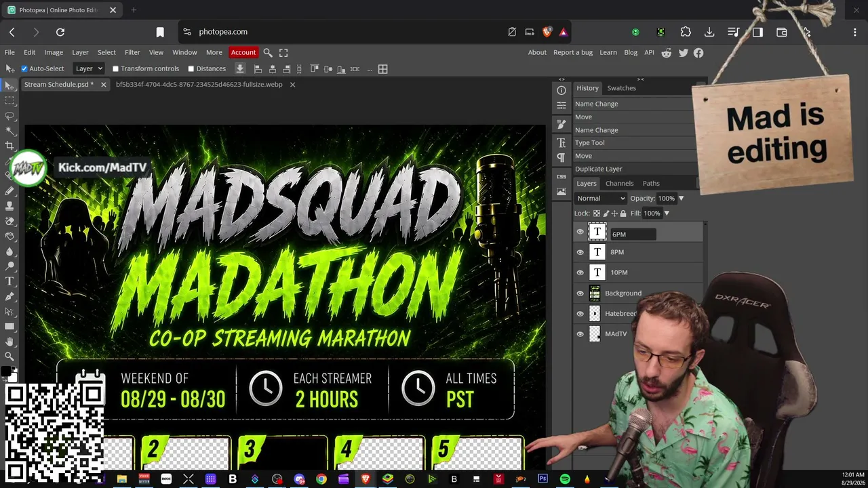868x488 pixels.
Task: Click the red Account button
Action: (243, 52)
